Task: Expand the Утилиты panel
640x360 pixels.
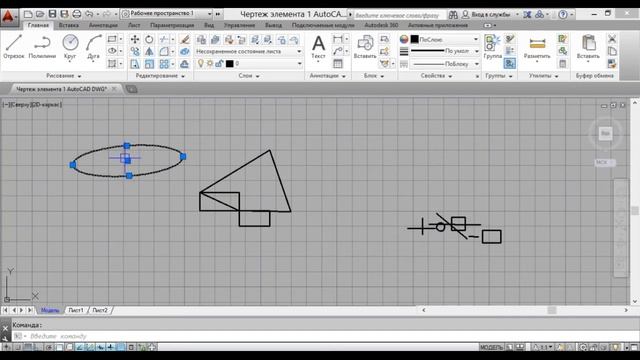Action: coord(543,76)
